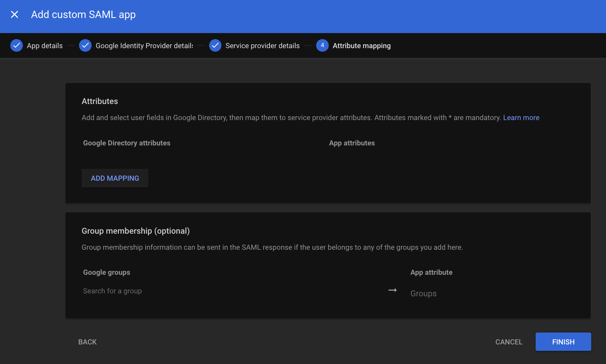Open Google Identity Provider details step label
This screenshot has width=606, height=364.
(x=144, y=46)
